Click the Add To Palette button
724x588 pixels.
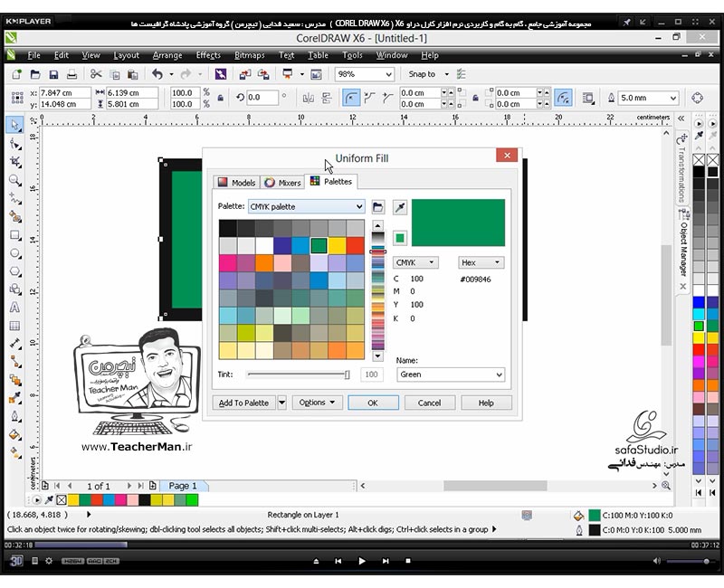[243, 403]
